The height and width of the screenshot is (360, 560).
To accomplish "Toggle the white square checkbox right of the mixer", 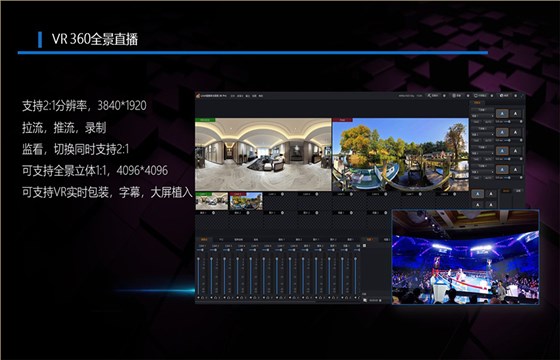I will pyautogui.click(x=364, y=246).
